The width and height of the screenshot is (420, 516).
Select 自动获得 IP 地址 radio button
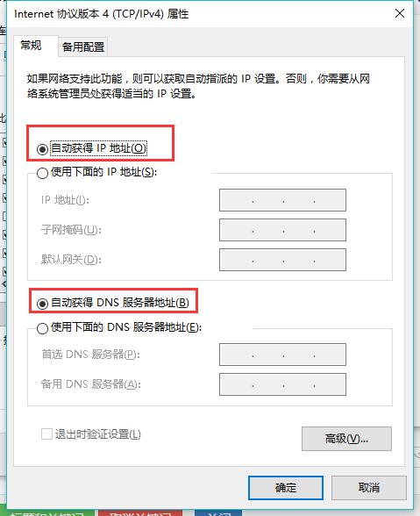(x=42, y=149)
